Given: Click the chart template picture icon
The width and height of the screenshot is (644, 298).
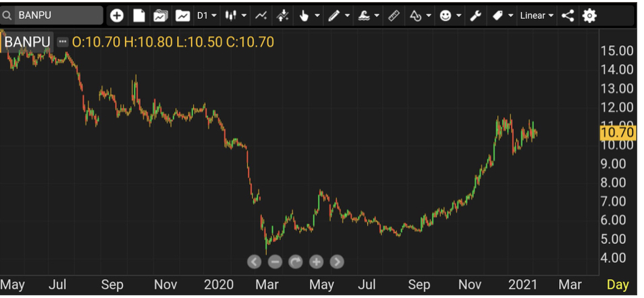Looking at the screenshot, I should [182, 16].
